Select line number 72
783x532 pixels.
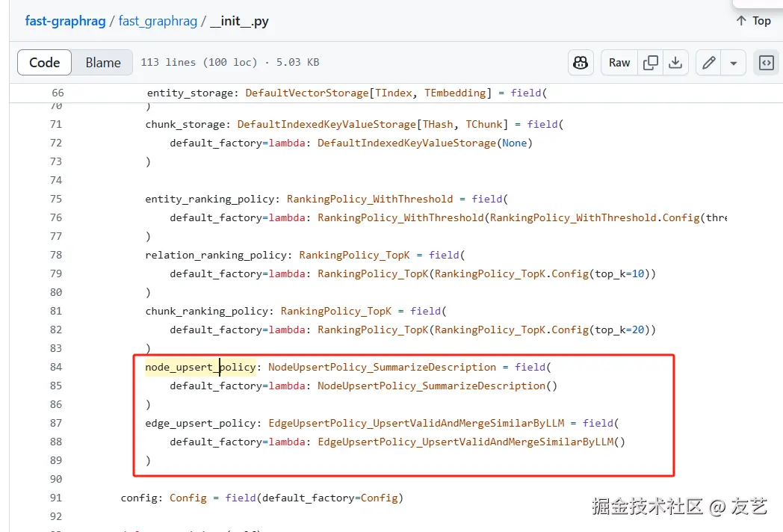56,143
